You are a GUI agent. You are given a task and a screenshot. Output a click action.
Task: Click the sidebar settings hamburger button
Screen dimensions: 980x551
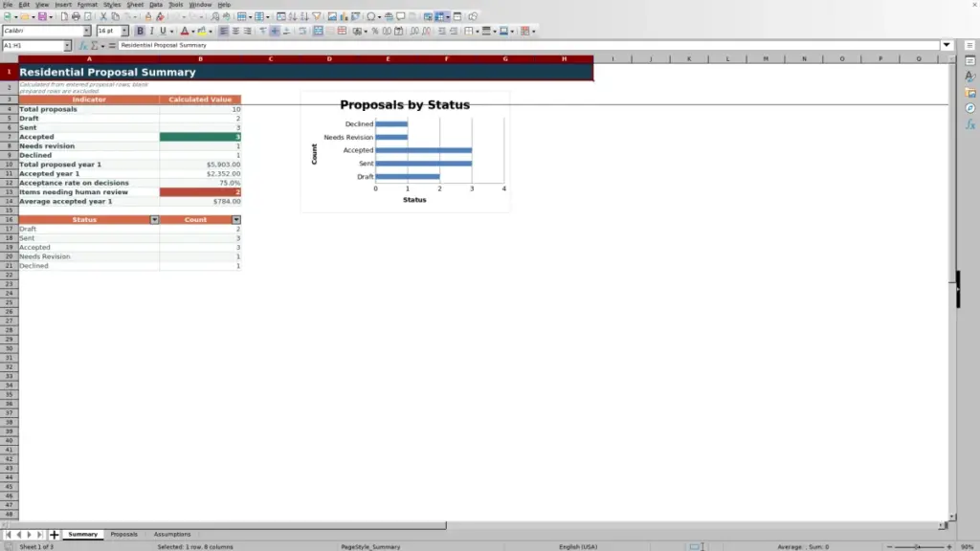(969, 45)
